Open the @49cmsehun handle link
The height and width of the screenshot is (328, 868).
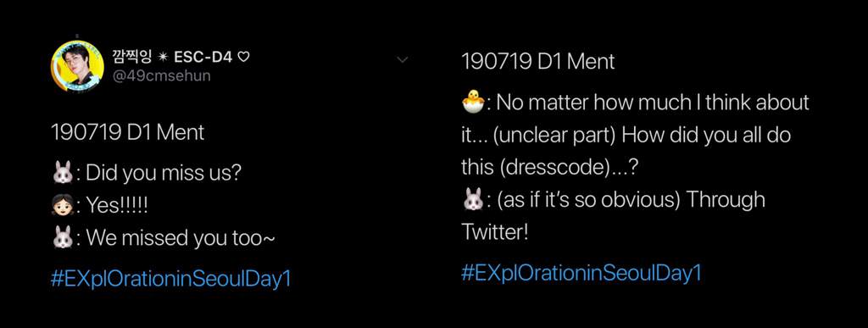point(162,75)
